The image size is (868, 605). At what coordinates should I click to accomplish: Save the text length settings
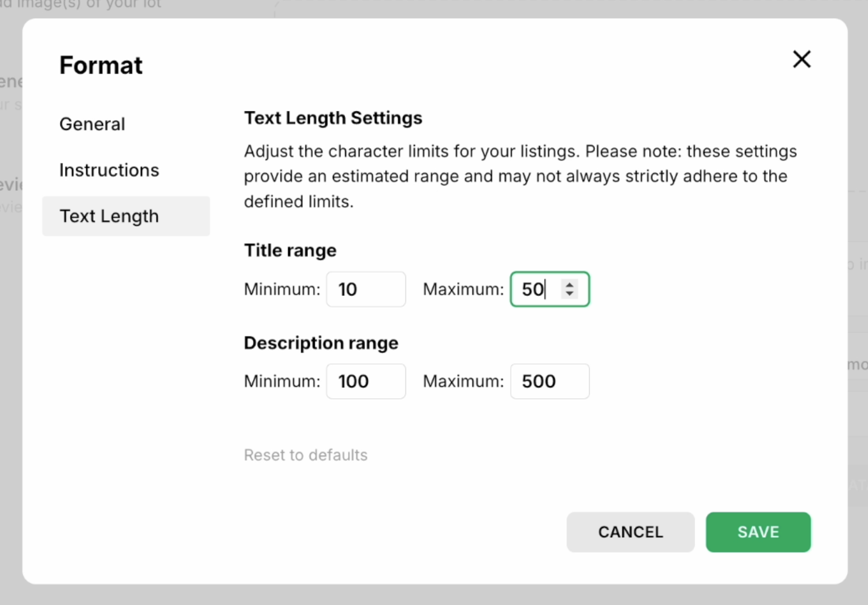(758, 532)
